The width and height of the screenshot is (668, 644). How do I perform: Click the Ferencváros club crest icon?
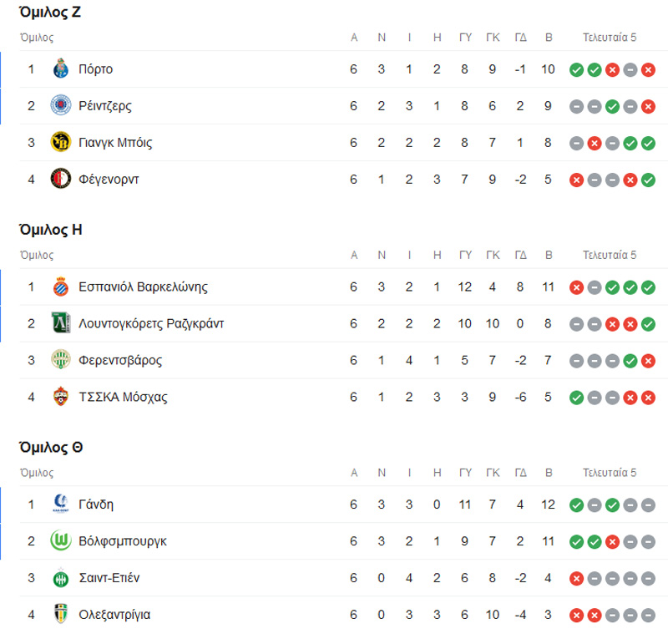click(60, 360)
